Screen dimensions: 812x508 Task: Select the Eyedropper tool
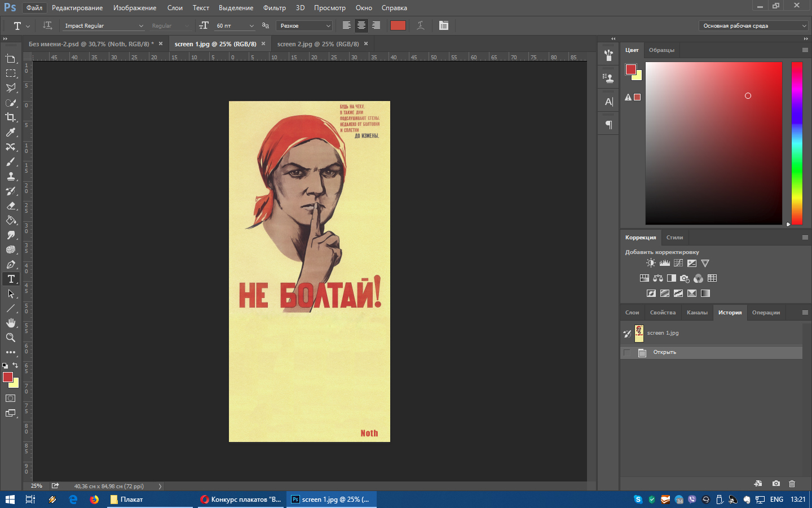coord(11,132)
